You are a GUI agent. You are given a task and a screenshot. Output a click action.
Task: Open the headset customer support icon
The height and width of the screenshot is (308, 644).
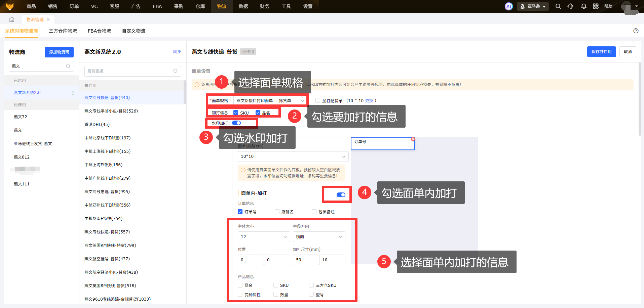[x=570, y=6]
